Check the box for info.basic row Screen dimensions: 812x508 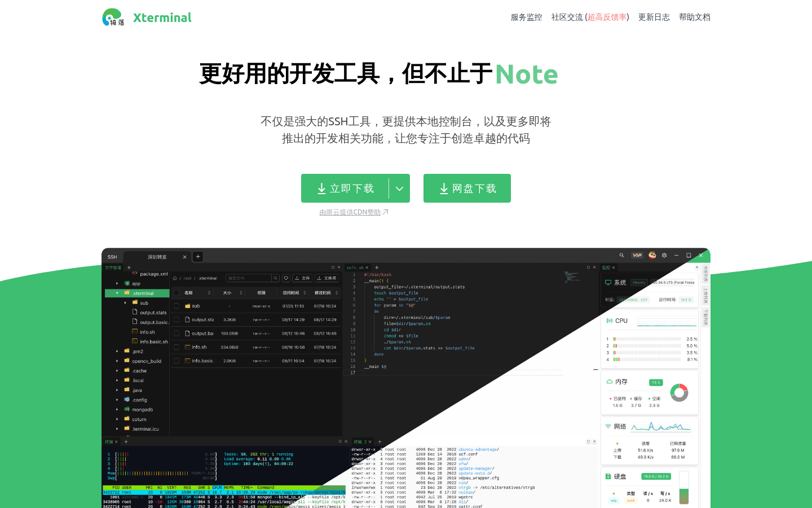(176, 361)
